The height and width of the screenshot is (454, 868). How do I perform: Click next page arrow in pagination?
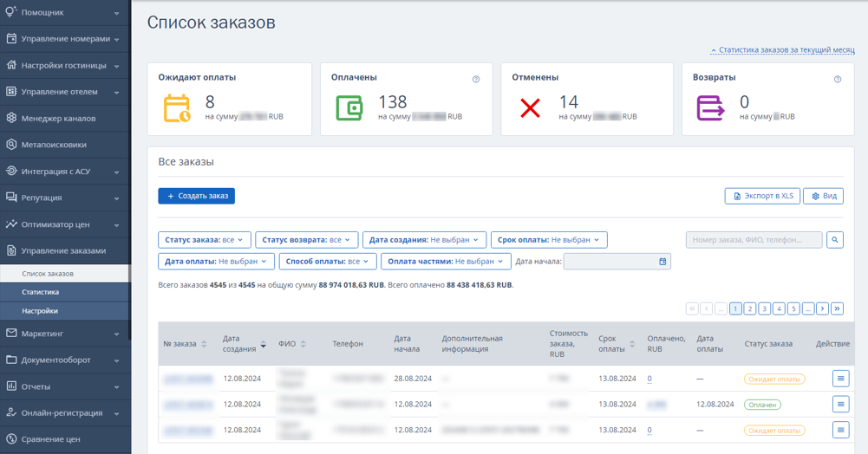[823, 308]
